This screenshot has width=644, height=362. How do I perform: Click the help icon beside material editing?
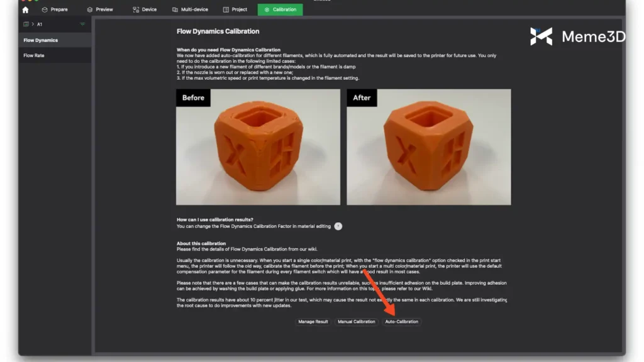(338, 226)
